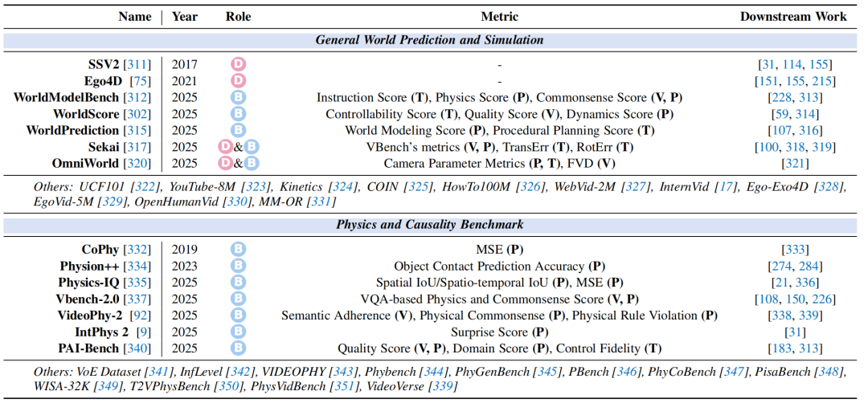Select the B badge in PAI-Bench row

pyautogui.click(x=238, y=349)
